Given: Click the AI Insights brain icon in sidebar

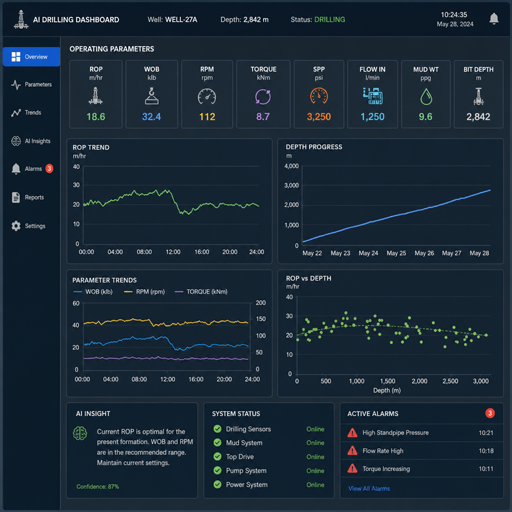Looking at the screenshot, I should [16, 141].
